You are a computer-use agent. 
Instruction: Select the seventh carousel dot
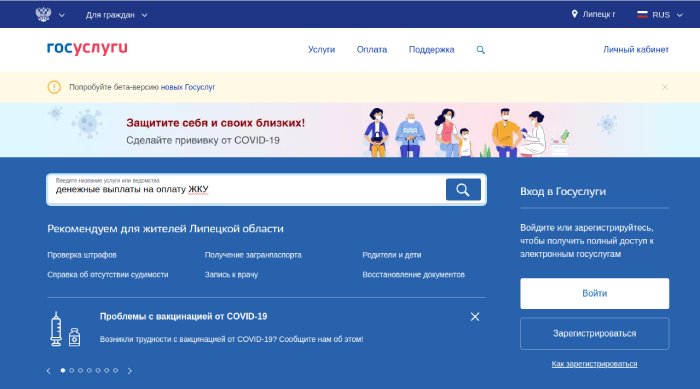116,370
